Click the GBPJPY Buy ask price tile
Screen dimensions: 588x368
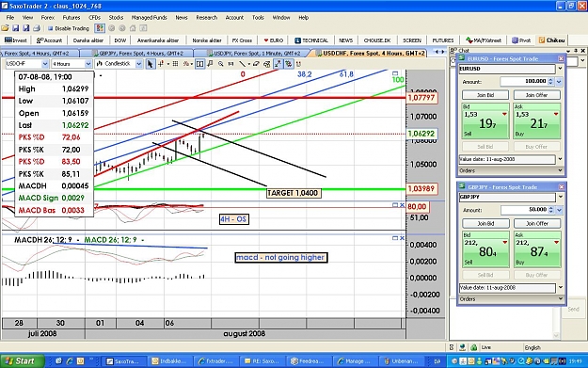coord(537,249)
